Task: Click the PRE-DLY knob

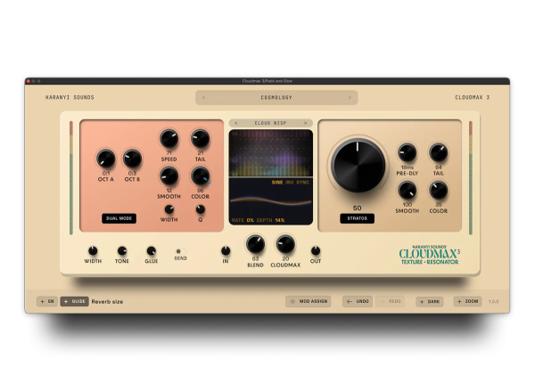Action: (x=407, y=152)
